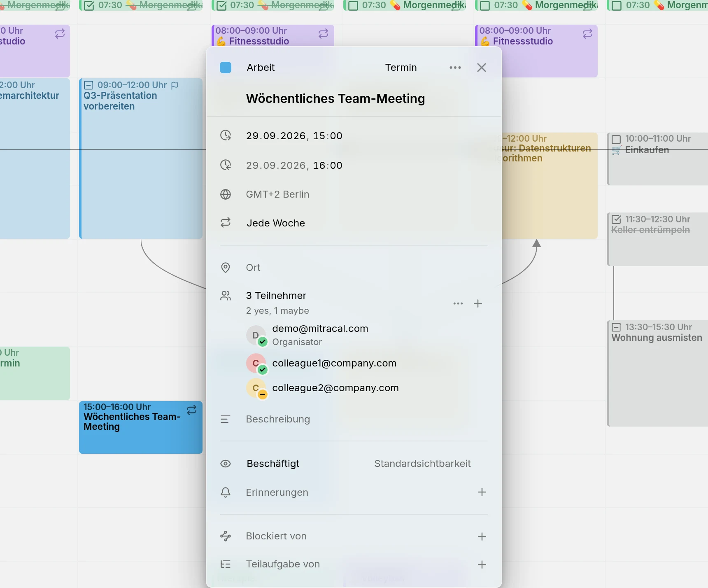Click the Teilaufgabe von subtask icon

pos(226,564)
